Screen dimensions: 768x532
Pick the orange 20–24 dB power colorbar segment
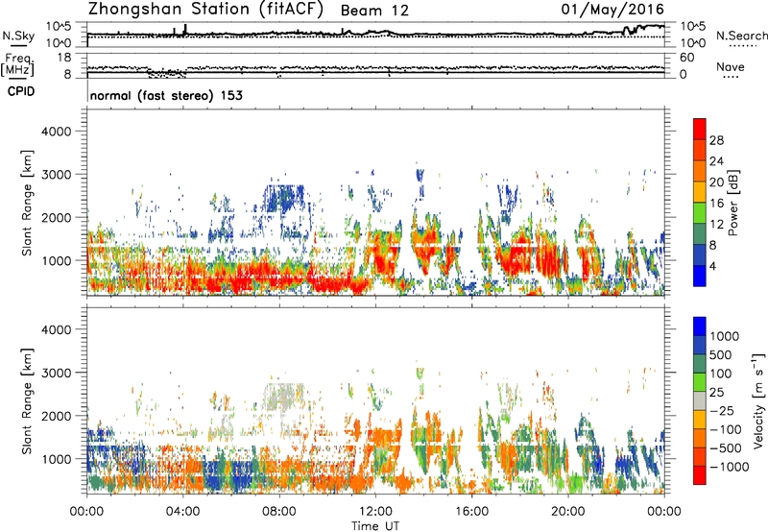[700, 172]
